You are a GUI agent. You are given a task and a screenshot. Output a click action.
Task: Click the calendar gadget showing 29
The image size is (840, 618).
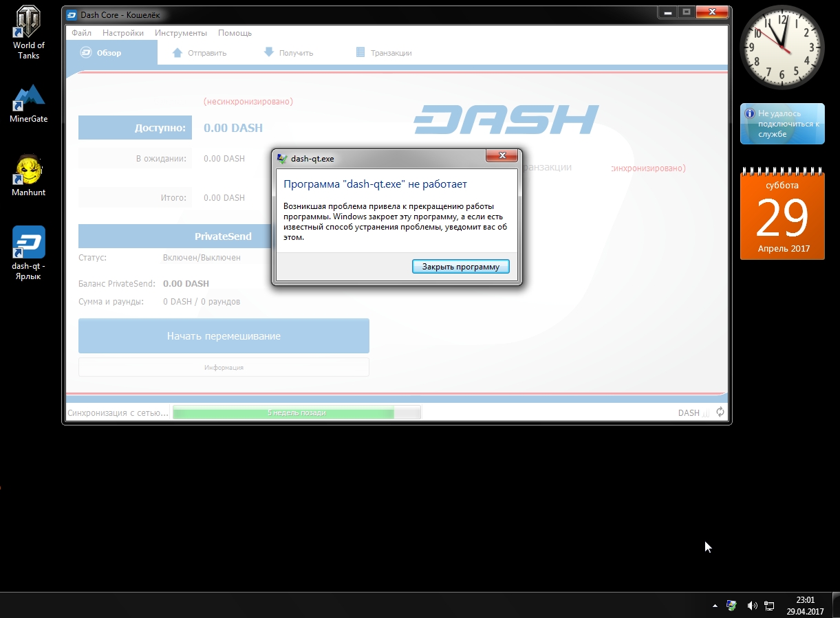click(782, 215)
